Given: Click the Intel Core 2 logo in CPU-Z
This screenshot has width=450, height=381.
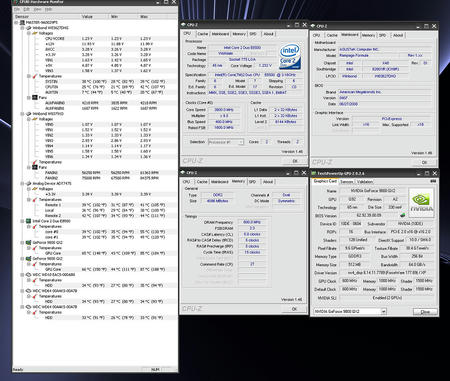Looking at the screenshot, I should pyautogui.click(x=290, y=56).
